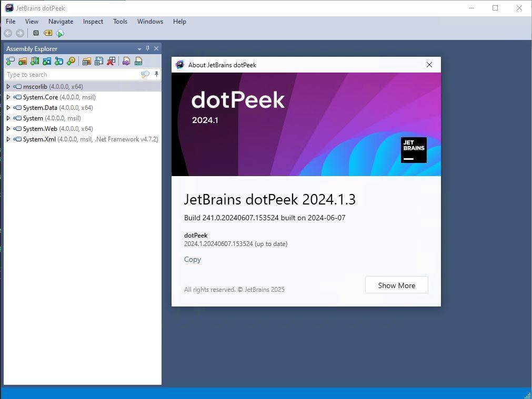Click the assembly icon beside System (4.0.0.0, msil)
This screenshot has height=399, width=532.
pos(17,118)
